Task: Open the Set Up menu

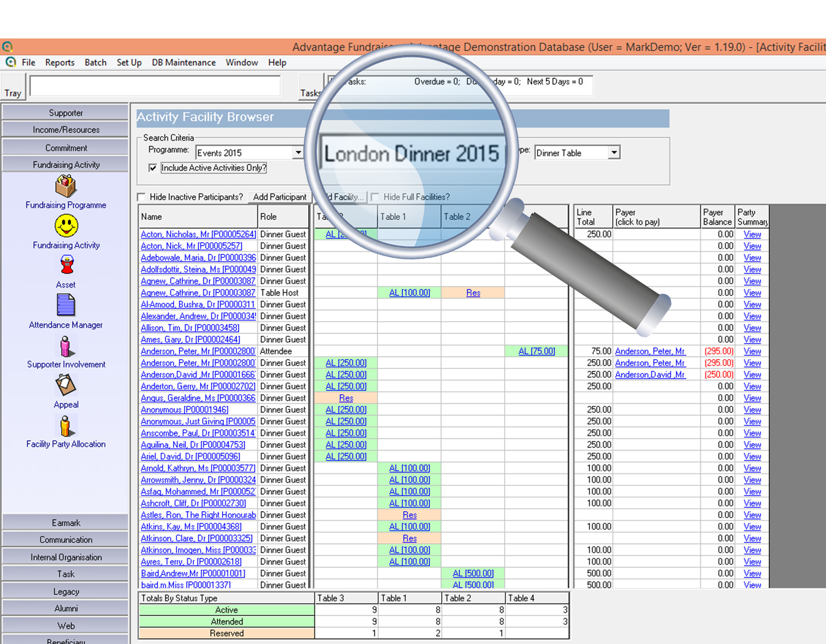Action: tap(129, 62)
